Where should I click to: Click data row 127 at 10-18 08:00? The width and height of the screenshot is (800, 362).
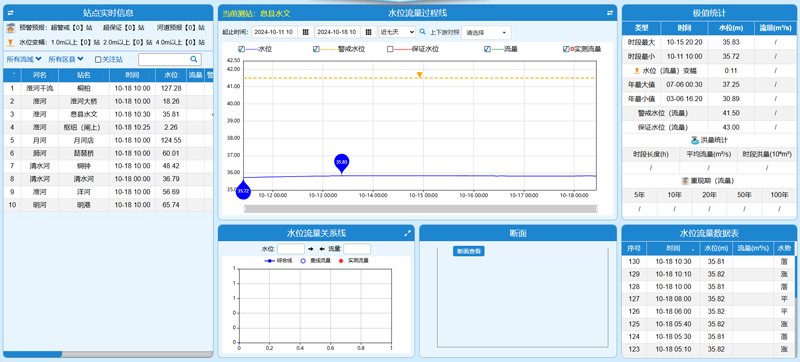tap(708, 299)
